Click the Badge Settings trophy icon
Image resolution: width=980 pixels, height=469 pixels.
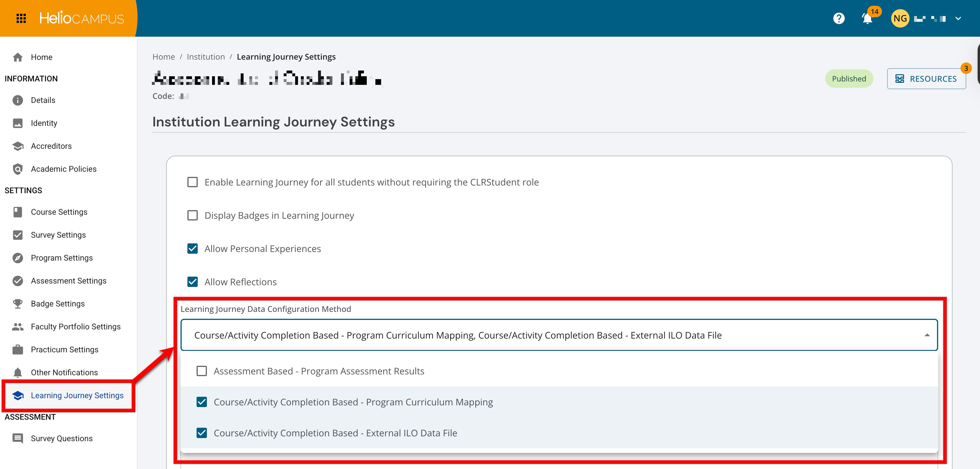coord(17,304)
